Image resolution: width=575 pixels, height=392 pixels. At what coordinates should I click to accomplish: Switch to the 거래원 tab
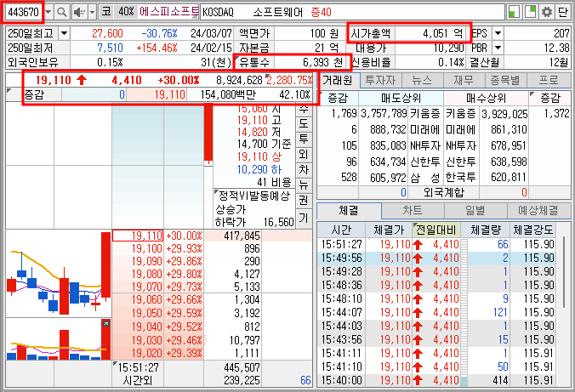[x=338, y=80]
